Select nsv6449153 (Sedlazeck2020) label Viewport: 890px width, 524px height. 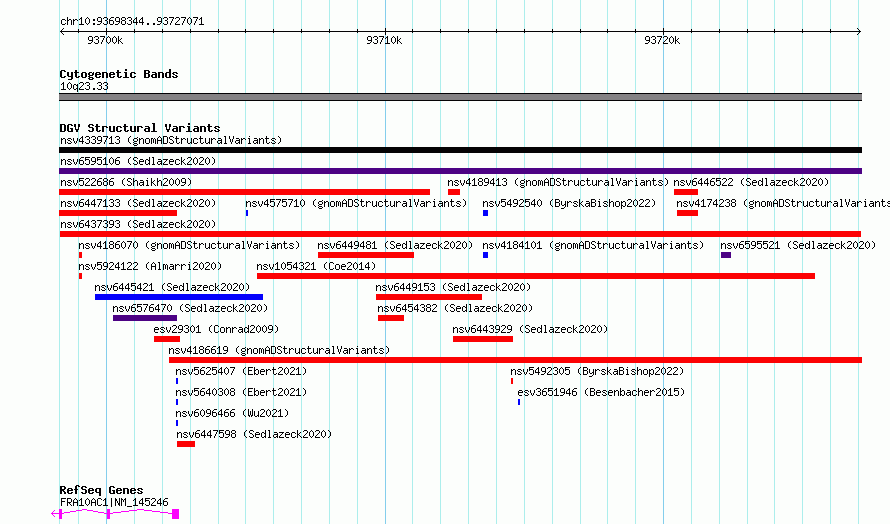453,287
